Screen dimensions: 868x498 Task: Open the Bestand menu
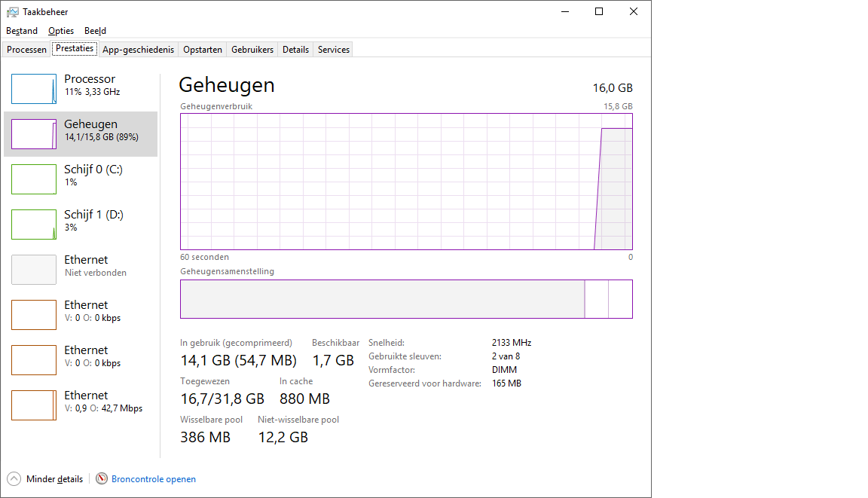(x=21, y=31)
